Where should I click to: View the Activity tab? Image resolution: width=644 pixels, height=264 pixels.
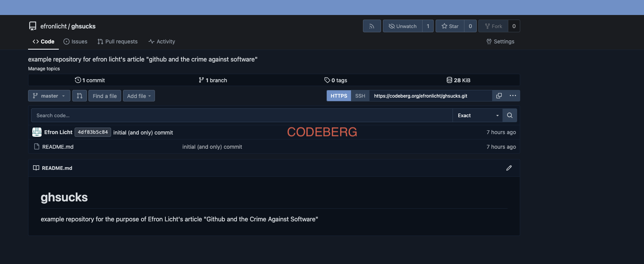click(x=162, y=42)
